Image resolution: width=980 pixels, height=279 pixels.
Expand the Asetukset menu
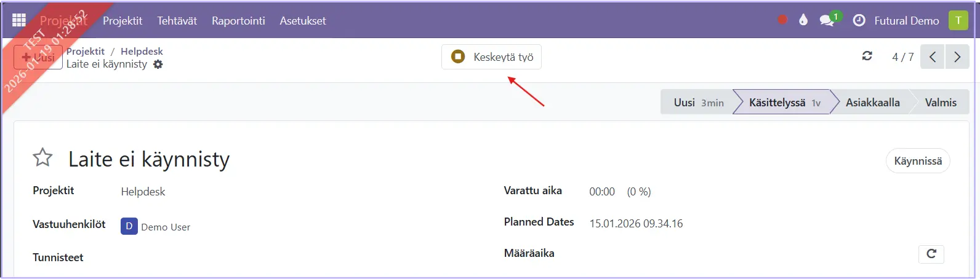[x=303, y=20]
